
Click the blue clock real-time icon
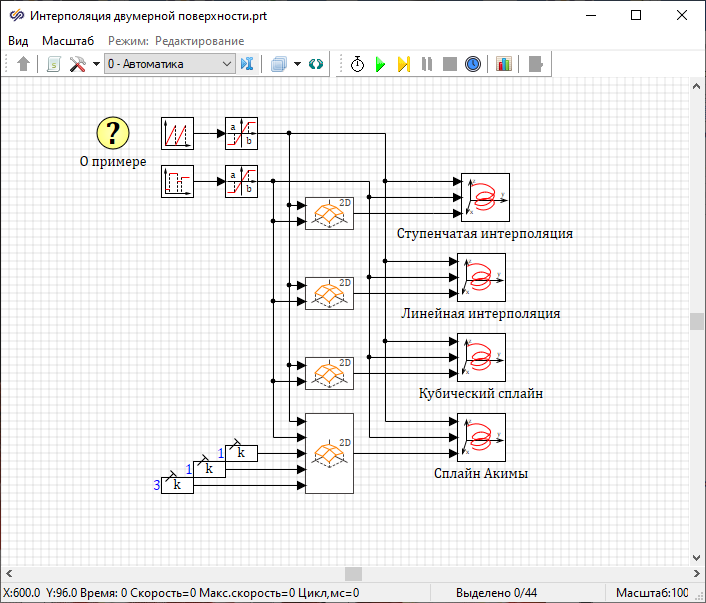(473, 64)
